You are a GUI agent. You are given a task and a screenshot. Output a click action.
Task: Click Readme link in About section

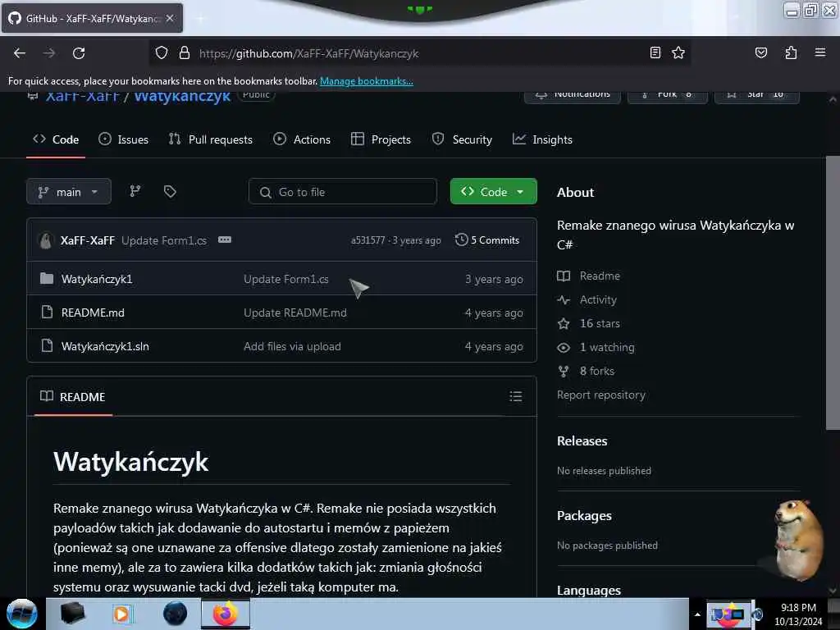click(600, 276)
